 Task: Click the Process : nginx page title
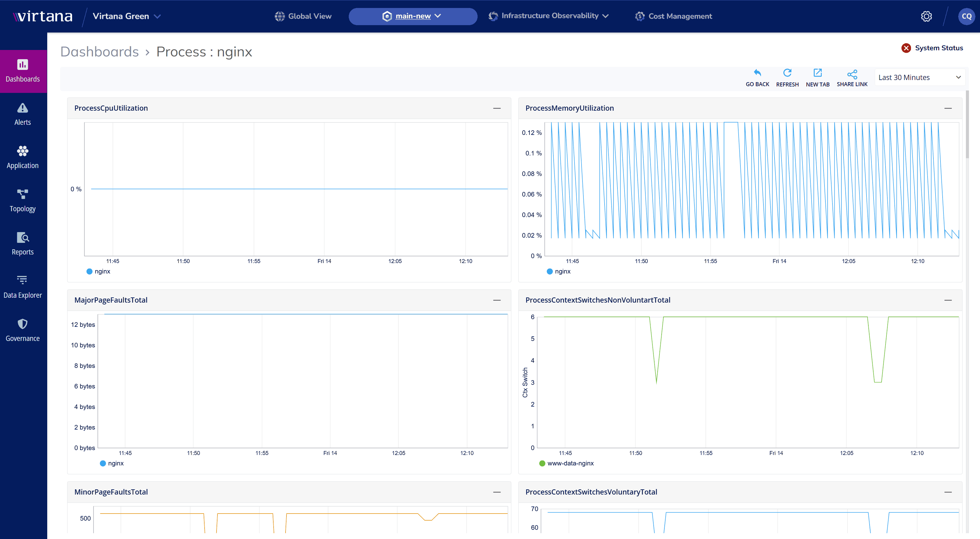click(204, 51)
